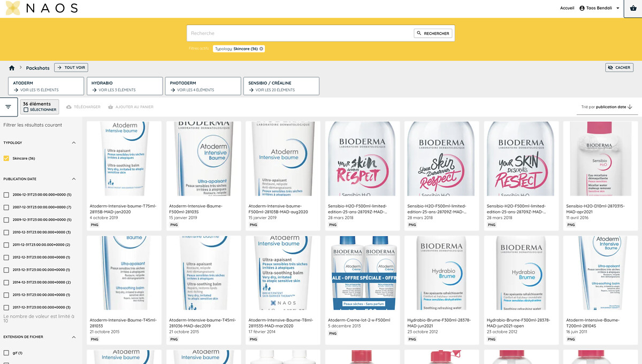Click the Recherche search input field
The image size is (642, 364).
[301, 33]
